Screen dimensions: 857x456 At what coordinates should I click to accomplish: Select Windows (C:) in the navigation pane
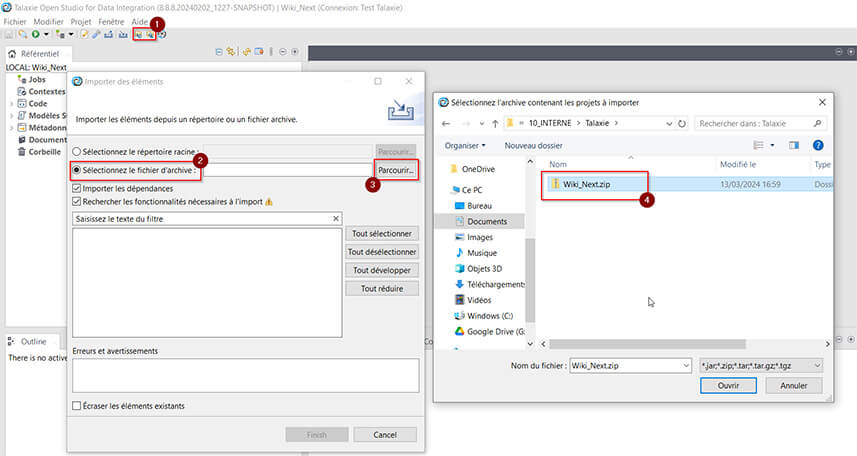pos(484,316)
